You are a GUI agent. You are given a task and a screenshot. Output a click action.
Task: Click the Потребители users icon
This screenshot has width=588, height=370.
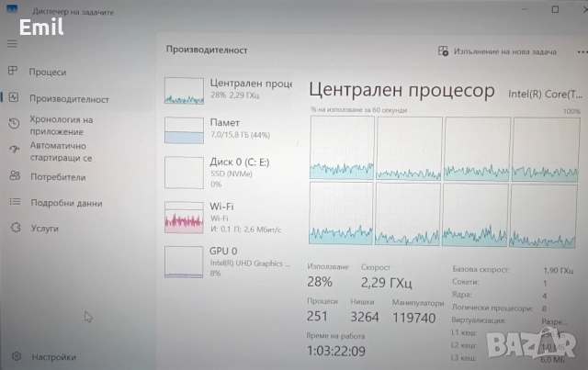coord(15,175)
